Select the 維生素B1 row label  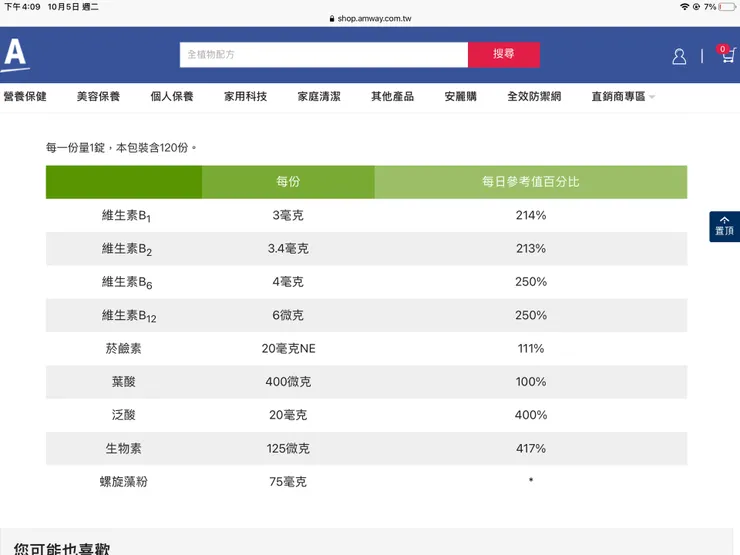[x=126, y=216]
